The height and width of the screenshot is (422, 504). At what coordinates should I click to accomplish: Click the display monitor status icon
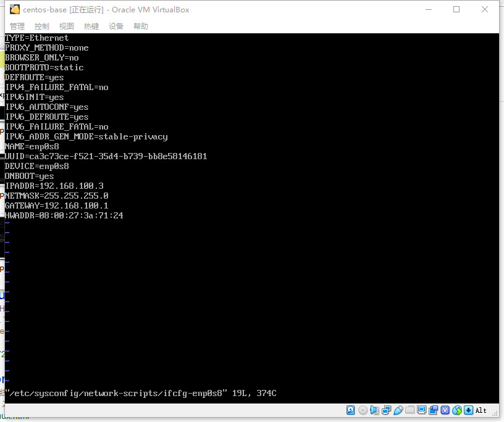pyautogui.click(x=422, y=410)
